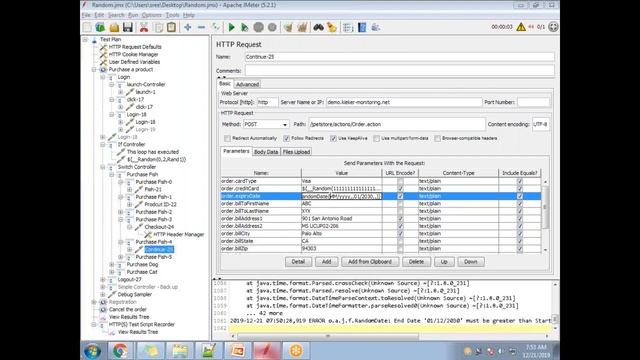Start the test with green play icon
Screen dimensions: 640x360
(231, 27)
